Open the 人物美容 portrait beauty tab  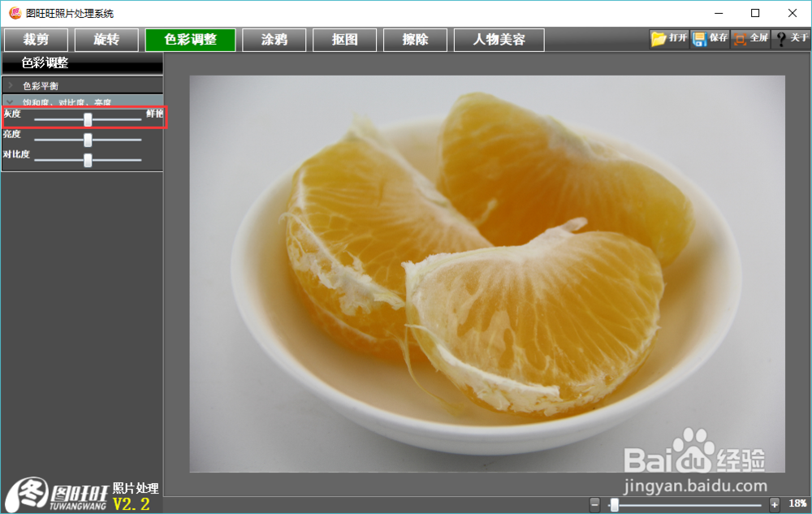tap(499, 40)
